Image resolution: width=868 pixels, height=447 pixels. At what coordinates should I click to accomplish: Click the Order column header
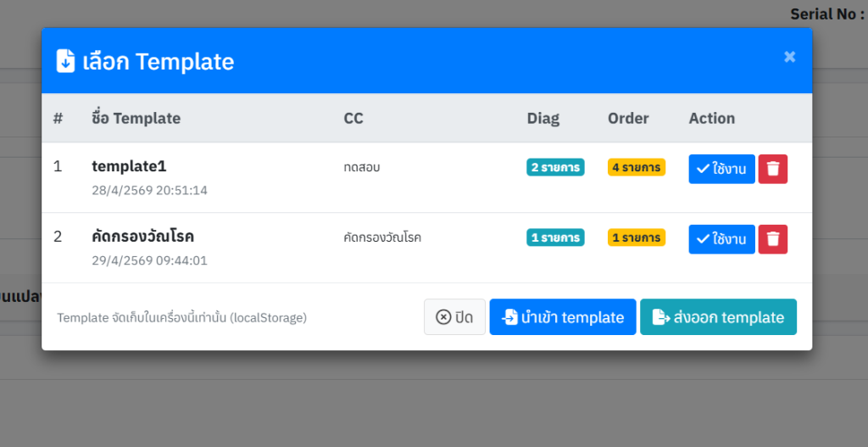coord(628,118)
